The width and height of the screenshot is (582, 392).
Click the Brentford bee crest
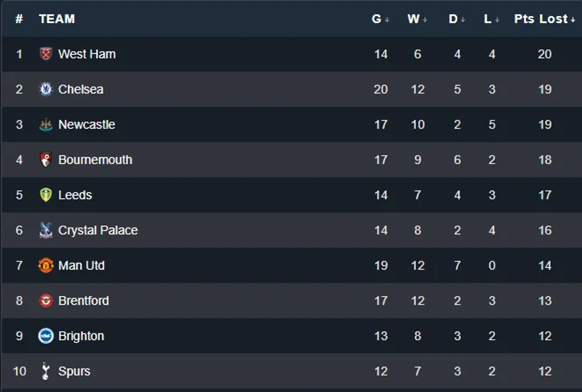pos(46,301)
